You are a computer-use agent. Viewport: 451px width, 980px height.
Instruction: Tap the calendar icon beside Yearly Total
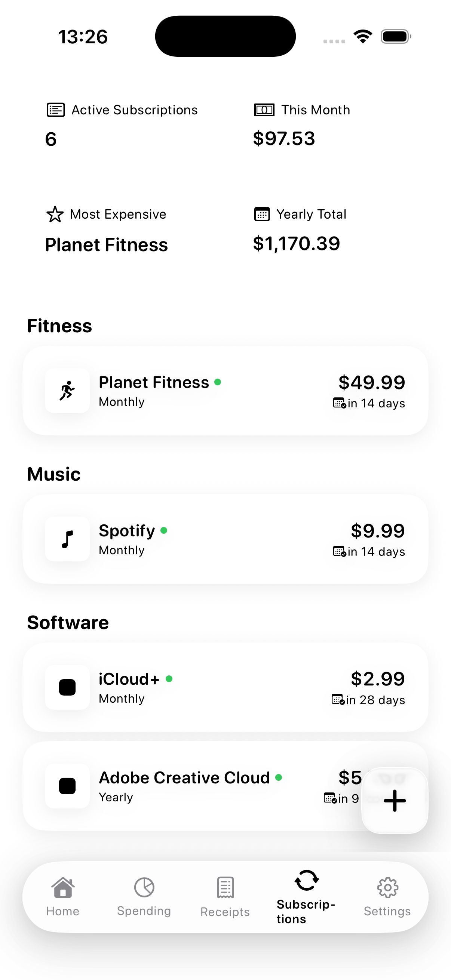(x=262, y=214)
